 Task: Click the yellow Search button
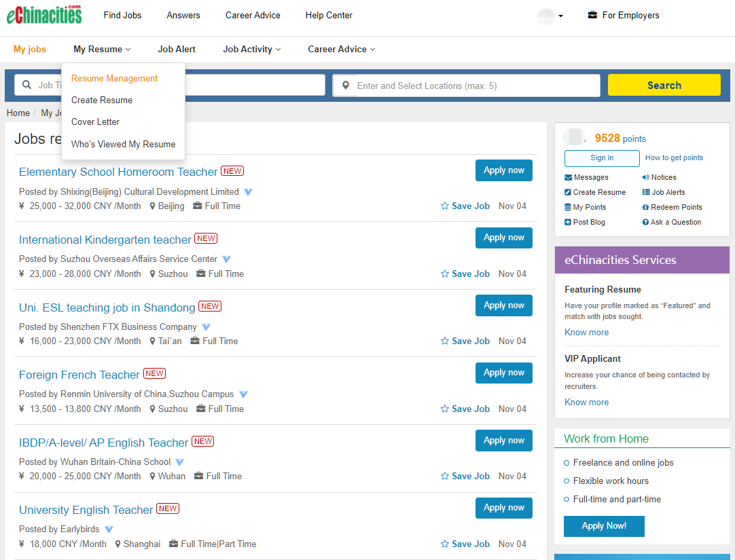pos(664,86)
